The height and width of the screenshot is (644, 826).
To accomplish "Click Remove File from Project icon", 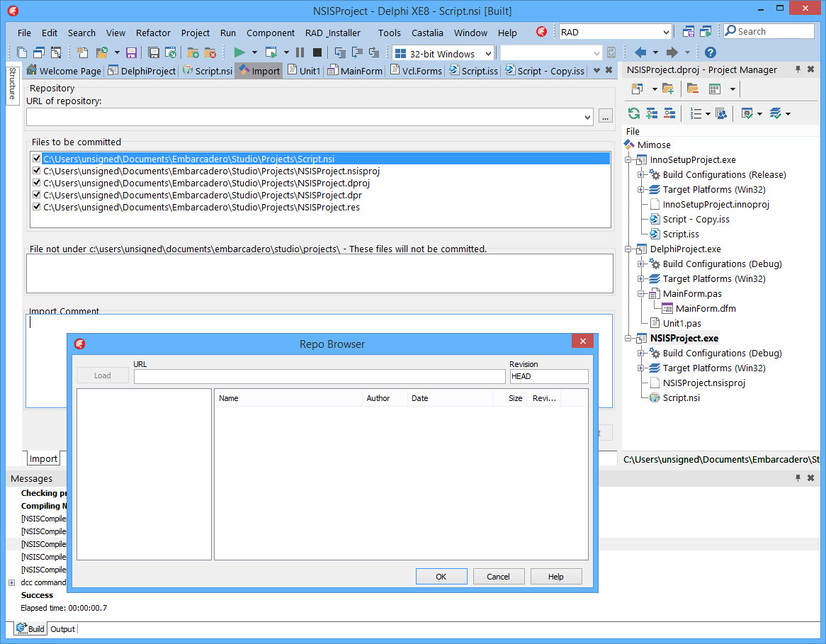I will click(210, 52).
